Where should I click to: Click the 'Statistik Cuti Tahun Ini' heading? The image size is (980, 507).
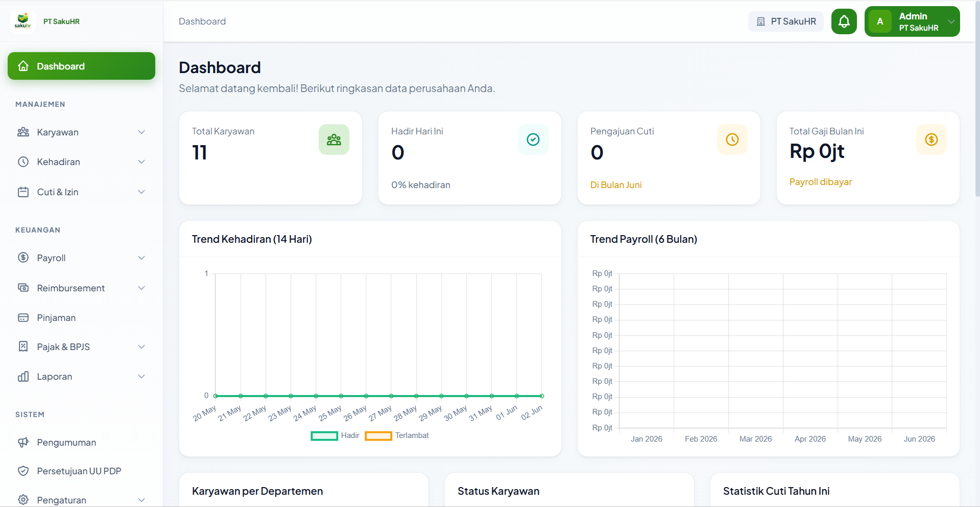(x=776, y=491)
